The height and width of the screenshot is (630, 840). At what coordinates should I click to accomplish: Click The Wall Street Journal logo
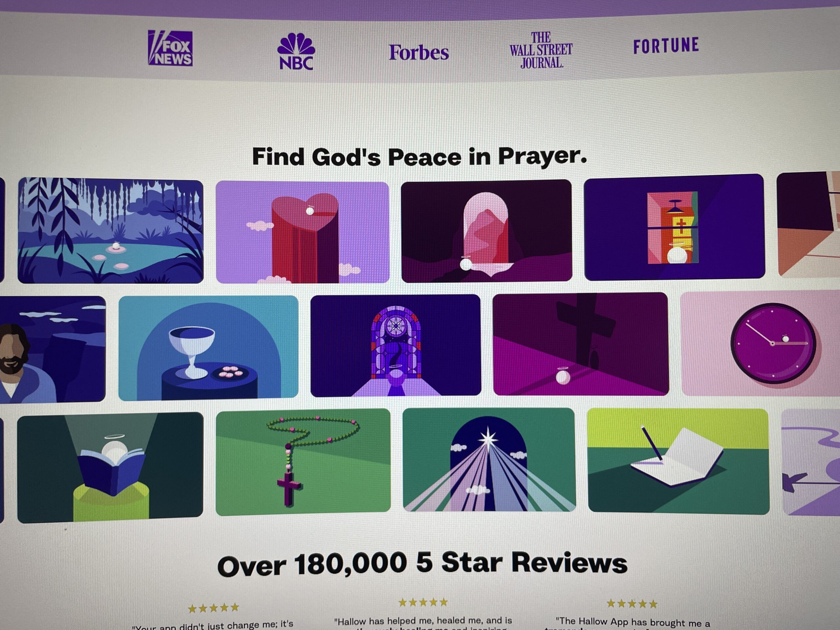(x=541, y=50)
